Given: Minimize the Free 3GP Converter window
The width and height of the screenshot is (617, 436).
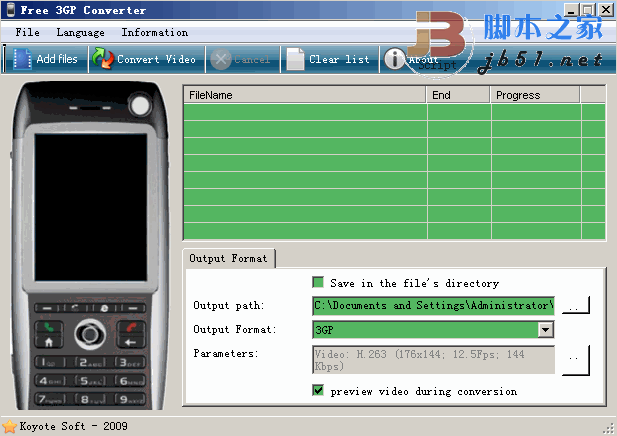Looking at the screenshot, I should point(572,10).
